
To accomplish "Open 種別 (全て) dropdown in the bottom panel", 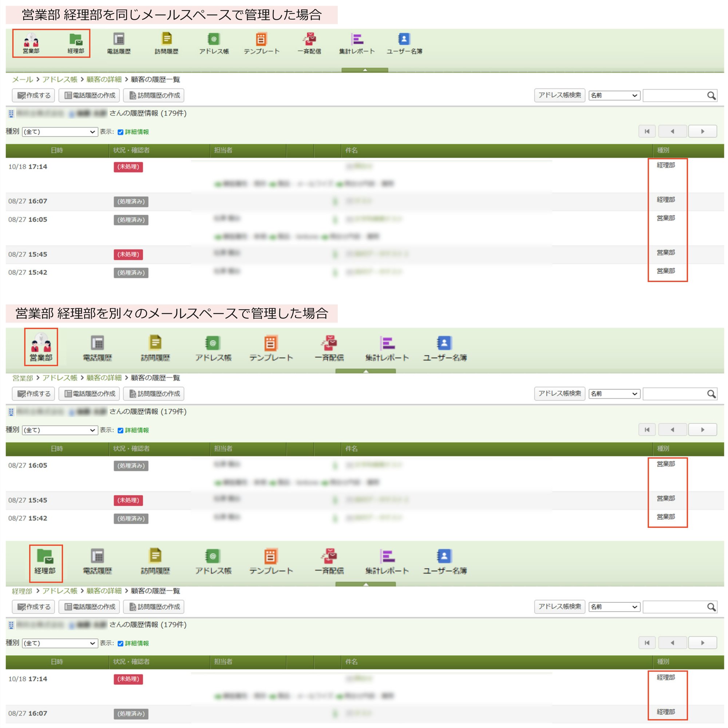I will click(60, 643).
